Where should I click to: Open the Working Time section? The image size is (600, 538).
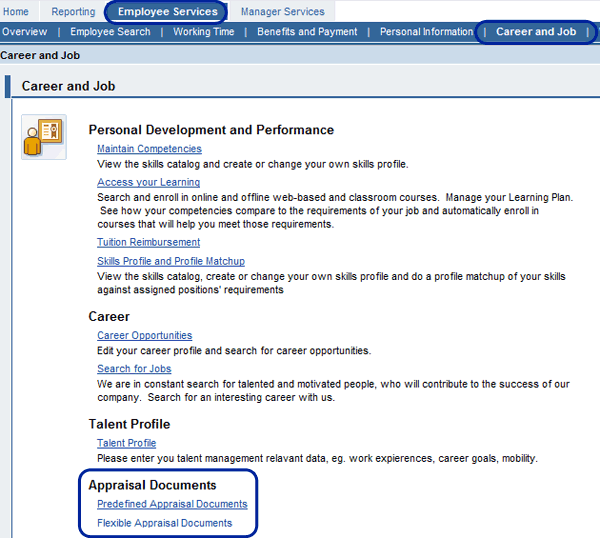coord(203,32)
